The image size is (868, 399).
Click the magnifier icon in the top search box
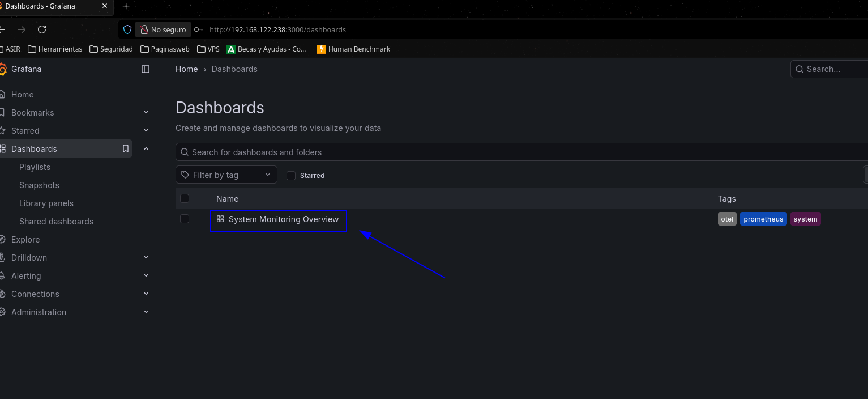pos(799,69)
